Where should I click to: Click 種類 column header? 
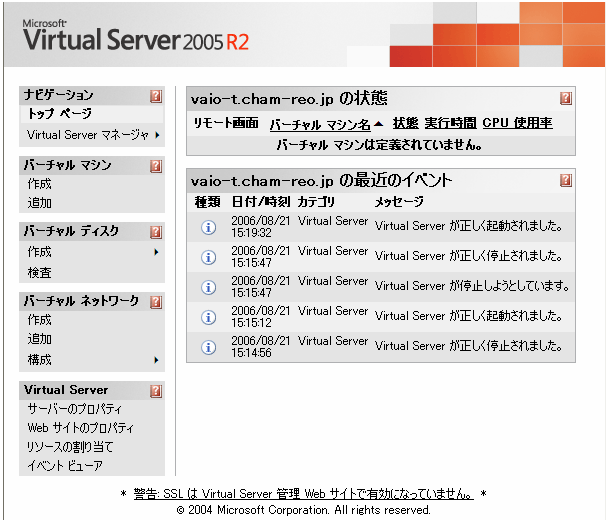pyautogui.click(x=207, y=202)
